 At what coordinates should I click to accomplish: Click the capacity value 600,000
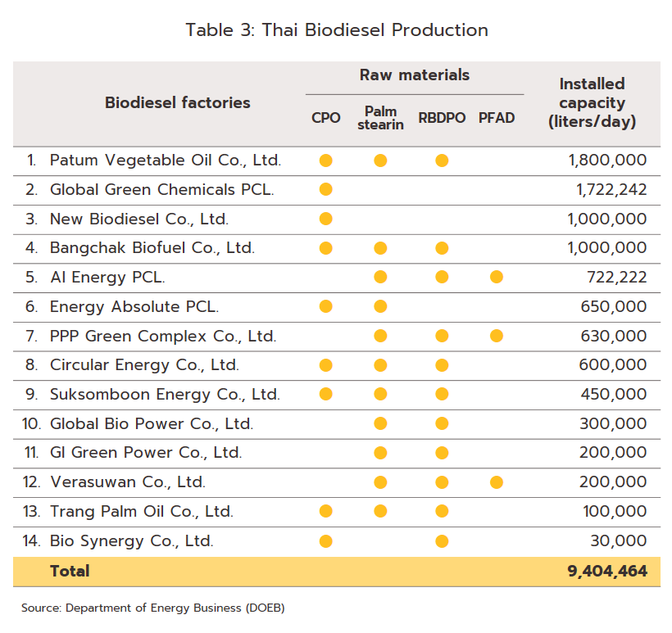click(613, 365)
